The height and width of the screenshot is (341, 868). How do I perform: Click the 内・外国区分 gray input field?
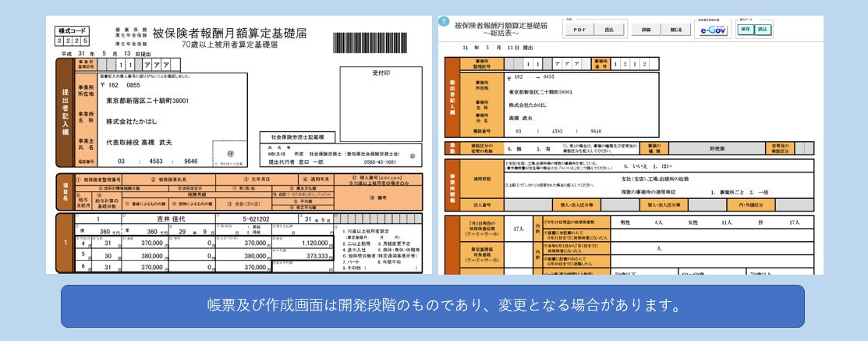(795, 204)
